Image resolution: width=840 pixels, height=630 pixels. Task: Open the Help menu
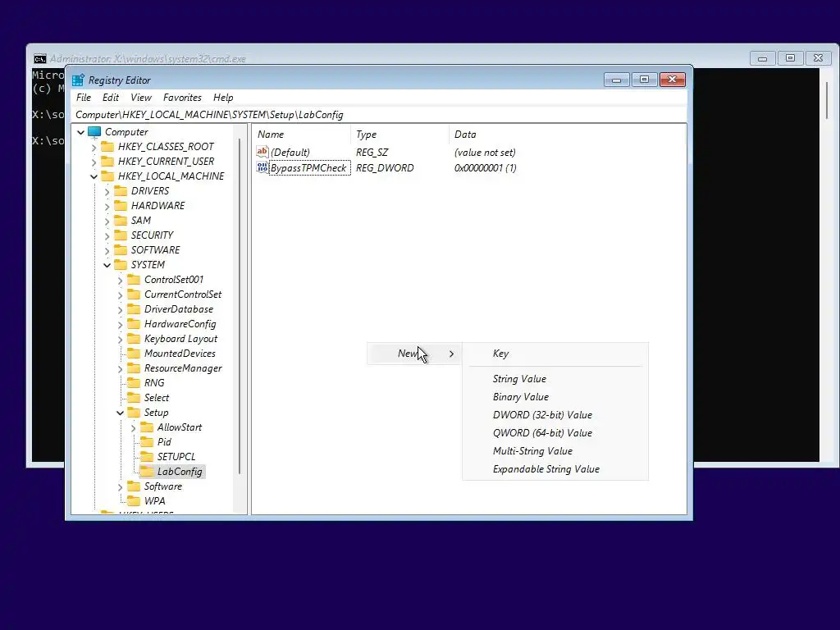[223, 98]
